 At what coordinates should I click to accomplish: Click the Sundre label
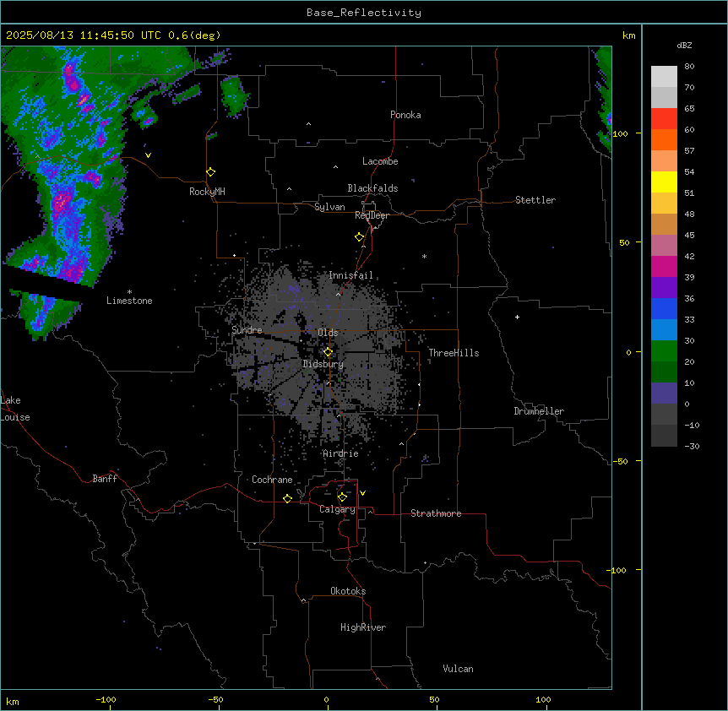[x=247, y=330]
